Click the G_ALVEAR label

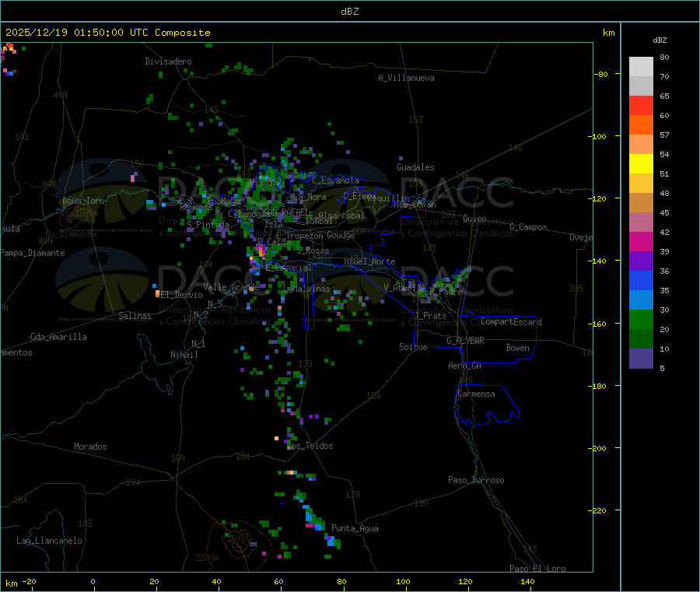465,341
